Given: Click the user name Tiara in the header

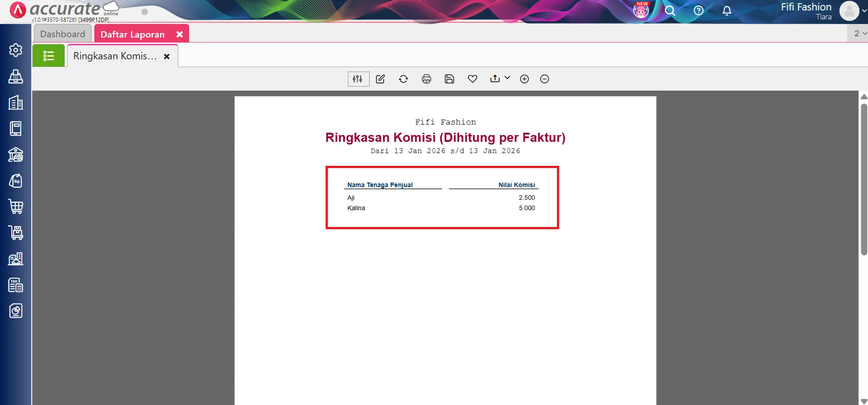Looking at the screenshot, I should [x=824, y=17].
